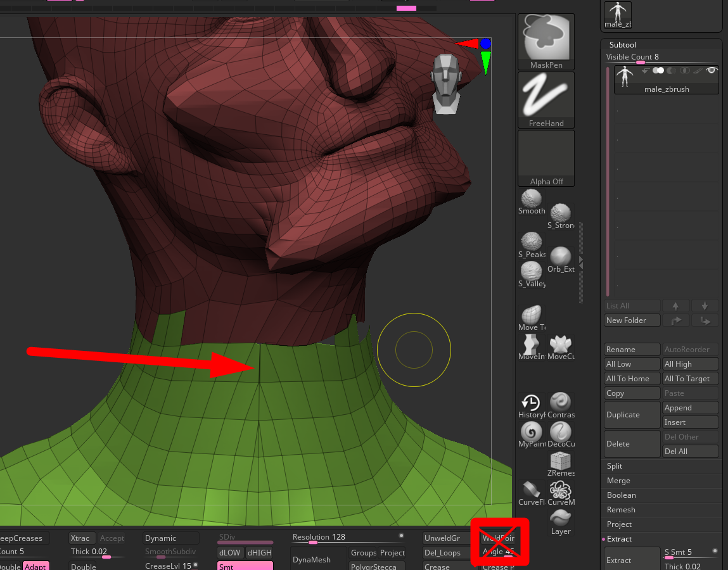
Task: Toggle the Adapt option
Action: pos(35,566)
